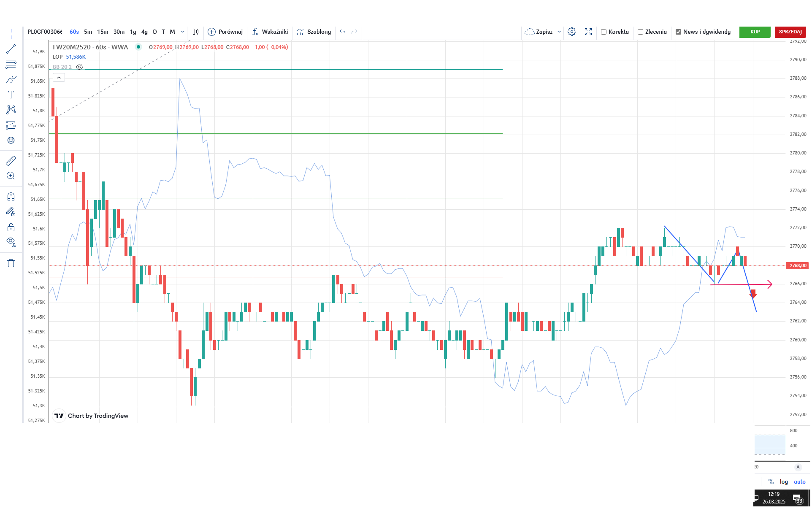Image resolution: width=812 pixels, height=514 pixels.
Task: Open chart settings gear
Action: (572, 32)
